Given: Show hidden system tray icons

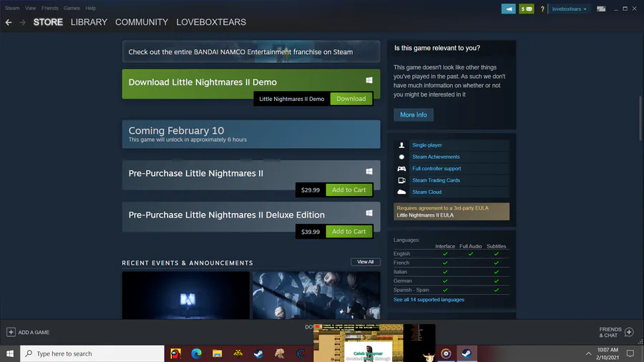Looking at the screenshot, I should click(588, 353).
